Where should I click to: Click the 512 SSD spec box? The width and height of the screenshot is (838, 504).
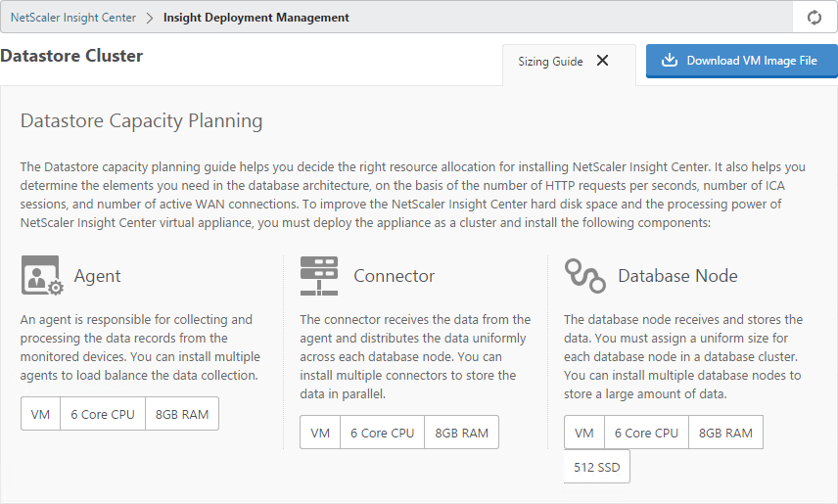click(x=597, y=467)
